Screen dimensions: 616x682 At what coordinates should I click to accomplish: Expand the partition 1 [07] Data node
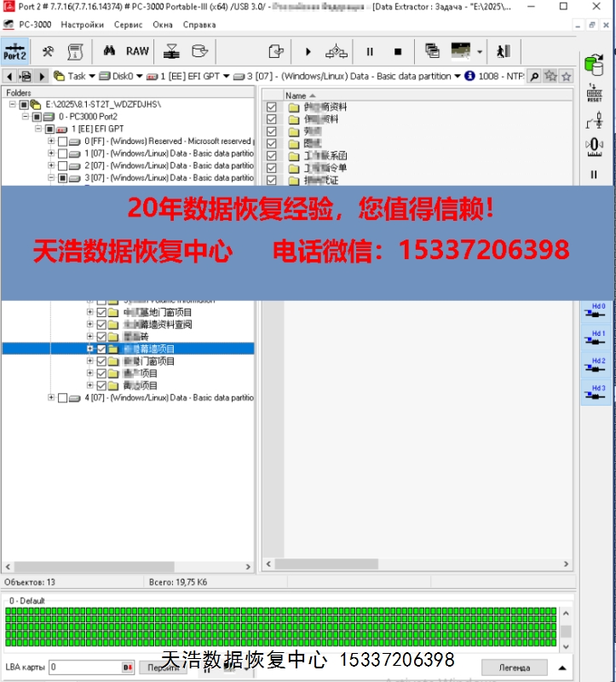(x=51, y=153)
